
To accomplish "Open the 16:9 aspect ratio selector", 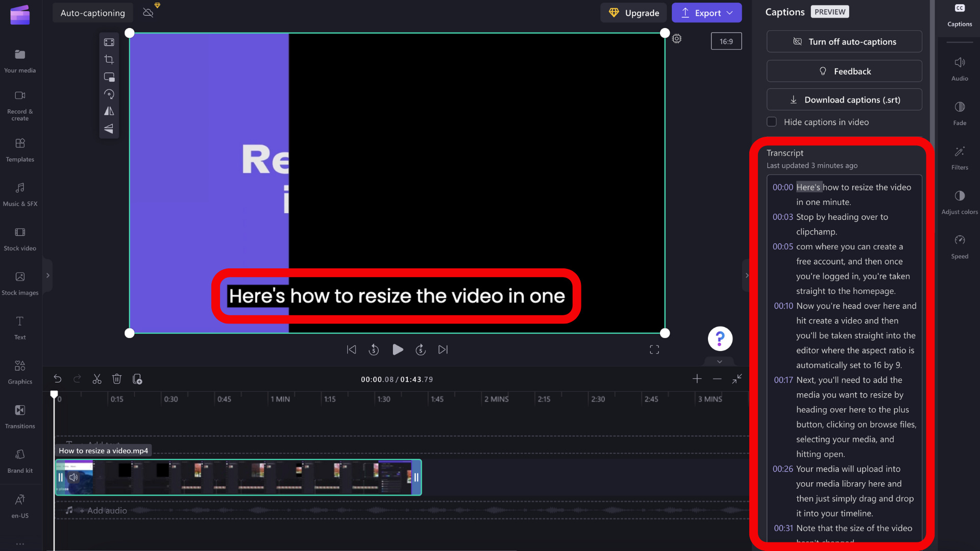I will tap(726, 41).
